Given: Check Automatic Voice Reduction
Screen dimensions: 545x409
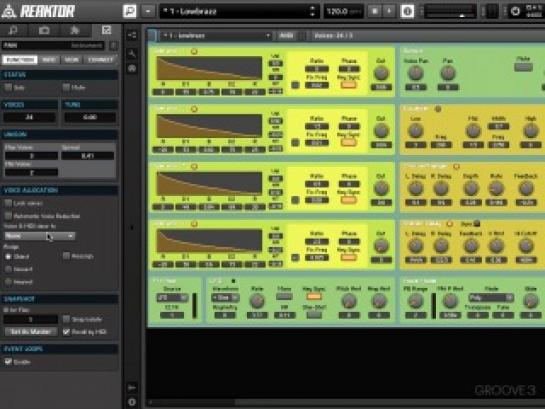Looking at the screenshot, I should [x=8, y=216].
